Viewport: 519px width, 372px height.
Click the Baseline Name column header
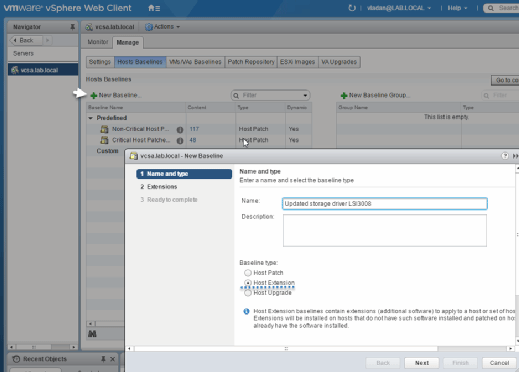point(136,107)
